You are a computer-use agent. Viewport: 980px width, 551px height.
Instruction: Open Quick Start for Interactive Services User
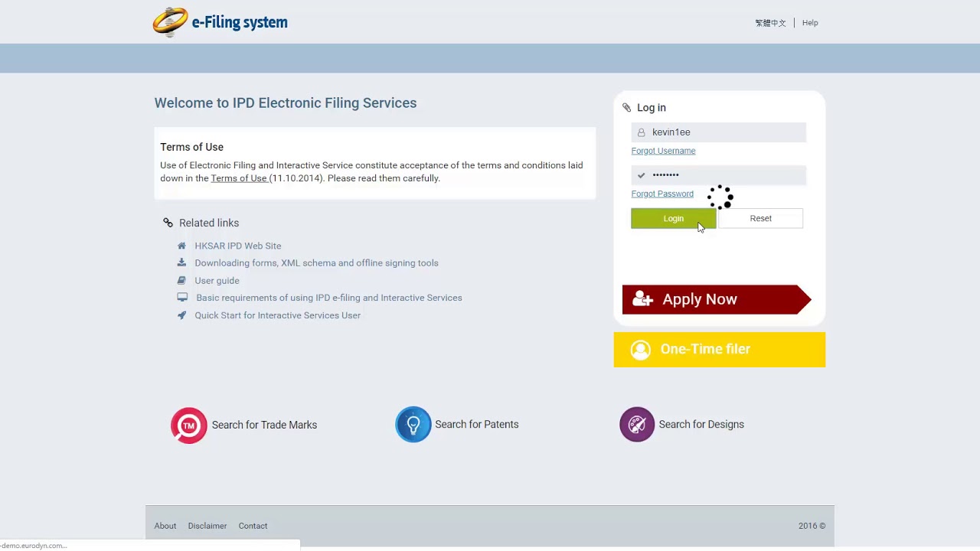click(277, 315)
